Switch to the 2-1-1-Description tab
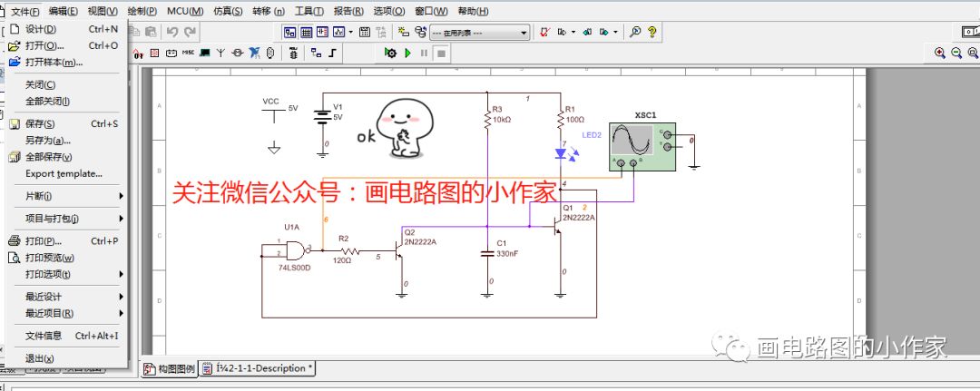The image size is (980, 391). click(x=258, y=368)
